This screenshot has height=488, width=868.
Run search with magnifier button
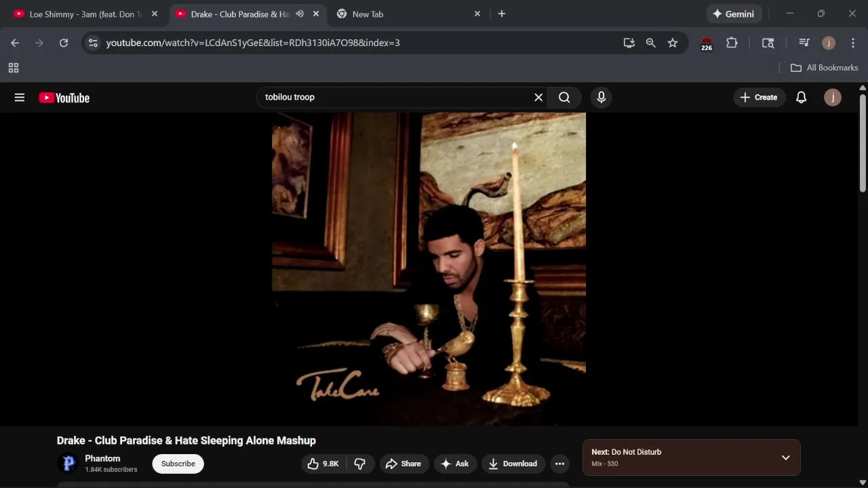point(564,98)
